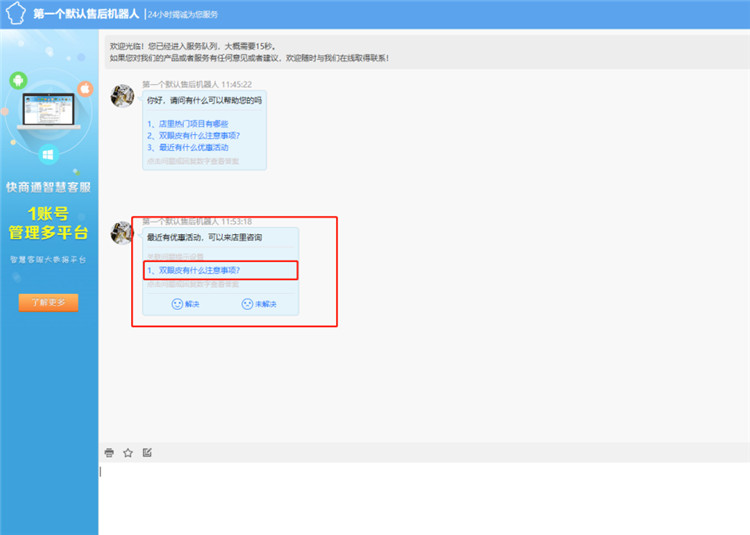Image resolution: width=750 pixels, height=535 pixels.
Task: Select question 1、店里热门项目有哪些
Action: click(187, 123)
